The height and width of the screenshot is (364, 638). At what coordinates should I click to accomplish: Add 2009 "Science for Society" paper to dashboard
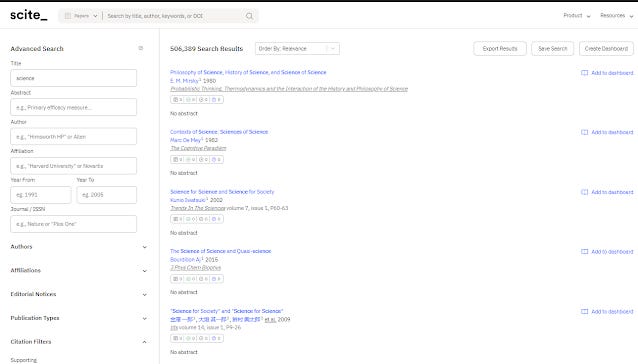607,312
